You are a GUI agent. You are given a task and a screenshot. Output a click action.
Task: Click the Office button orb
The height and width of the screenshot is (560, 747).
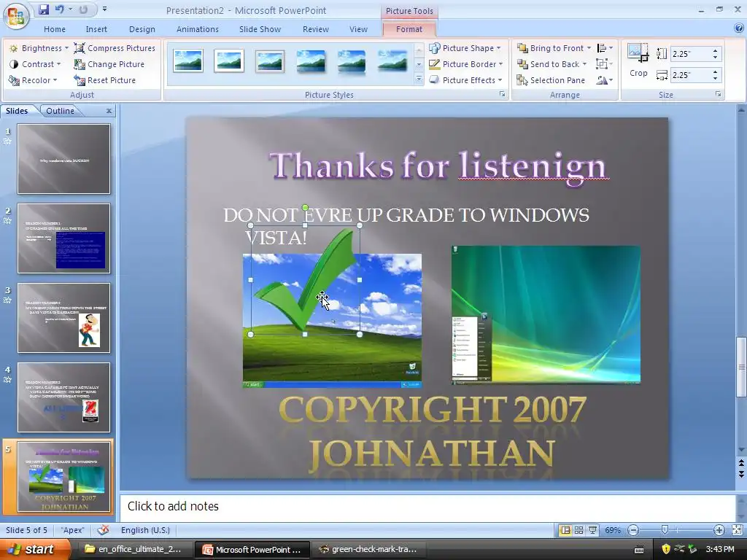tap(16, 17)
